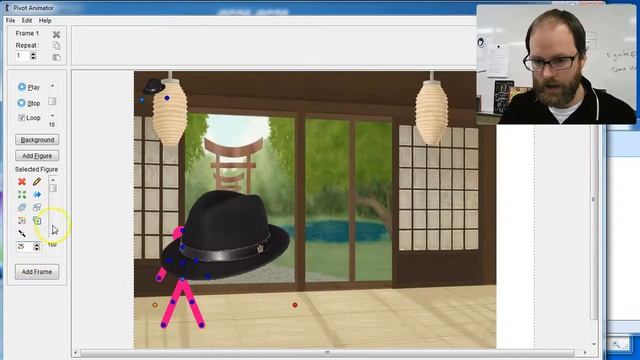The image size is (640, 360).
Task: Click the figure scale value field 25
Action: pyautogui.click(x=24, y=247)
